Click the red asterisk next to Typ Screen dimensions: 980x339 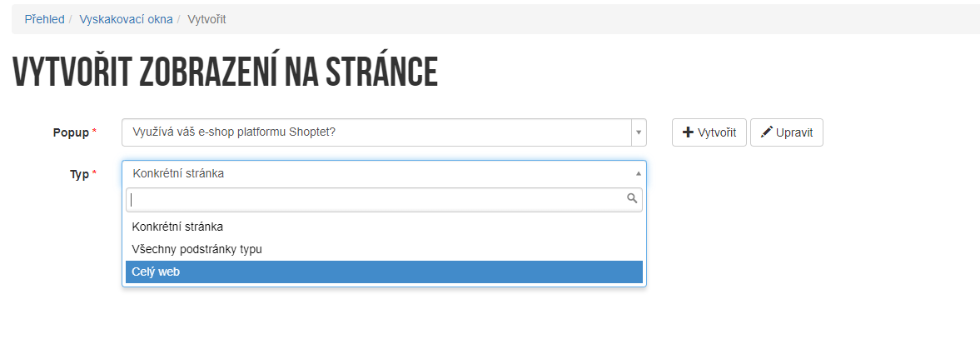click(94, 174)
